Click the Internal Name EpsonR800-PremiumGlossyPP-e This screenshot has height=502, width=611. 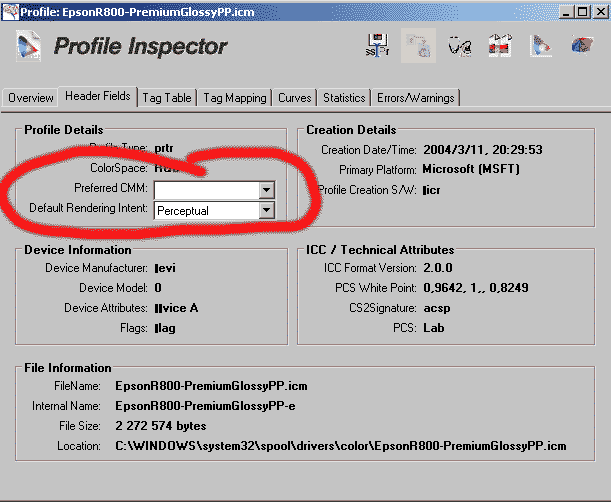click(x=205, y=406)
